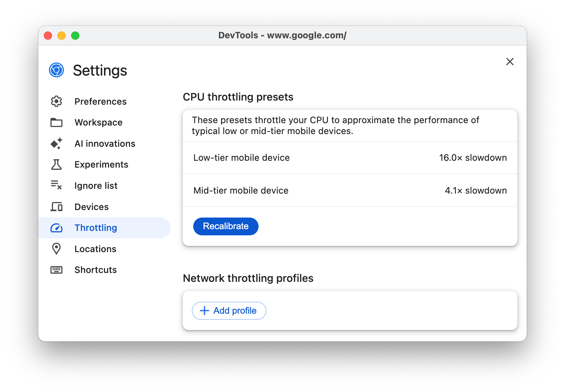The width and height of the screenshot is (565, 392).
Task: Click the Workspace folder icon
Action: [56, 122]
